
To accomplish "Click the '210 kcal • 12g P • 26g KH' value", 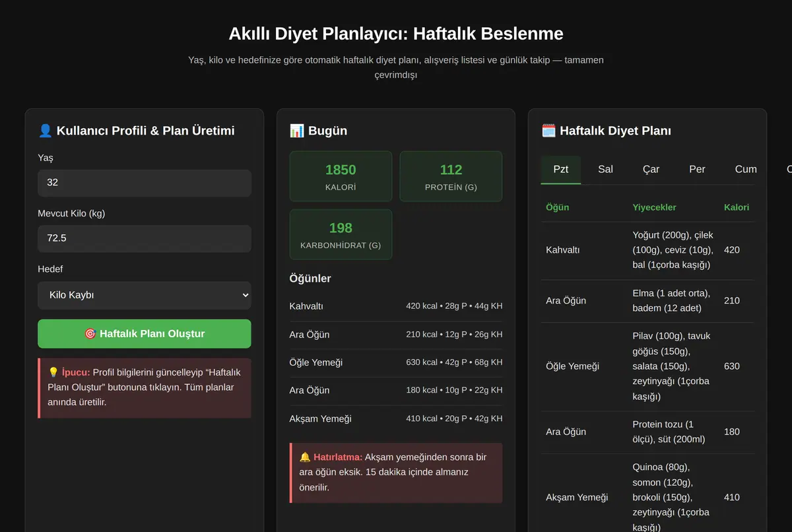I will [x=454, y=335].
